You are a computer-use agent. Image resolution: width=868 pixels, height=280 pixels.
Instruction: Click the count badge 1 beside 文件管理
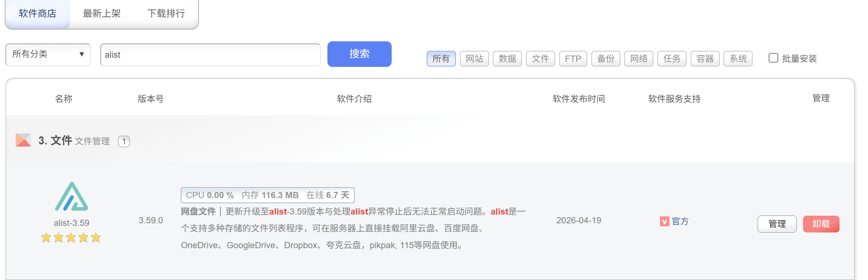point(124,141)
